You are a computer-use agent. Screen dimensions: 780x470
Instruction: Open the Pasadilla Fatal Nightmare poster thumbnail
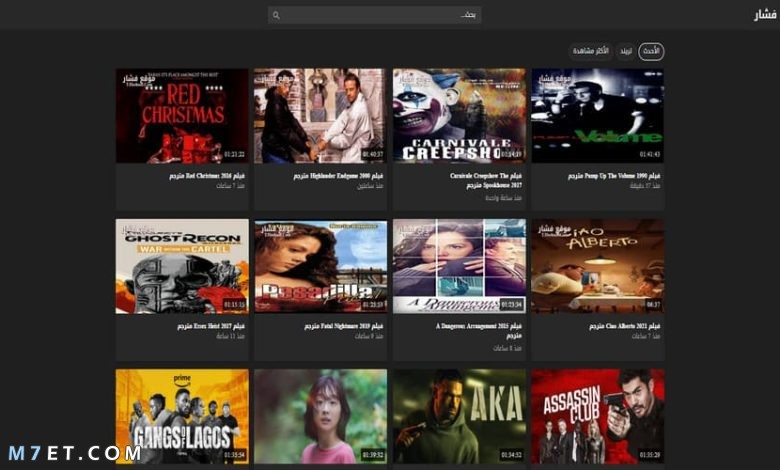click(320, 267)
